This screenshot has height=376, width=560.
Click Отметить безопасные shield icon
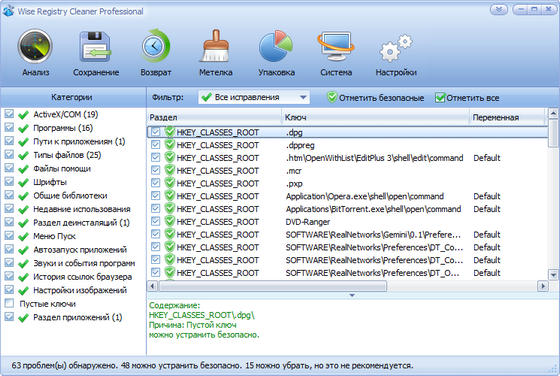(332, 97)
